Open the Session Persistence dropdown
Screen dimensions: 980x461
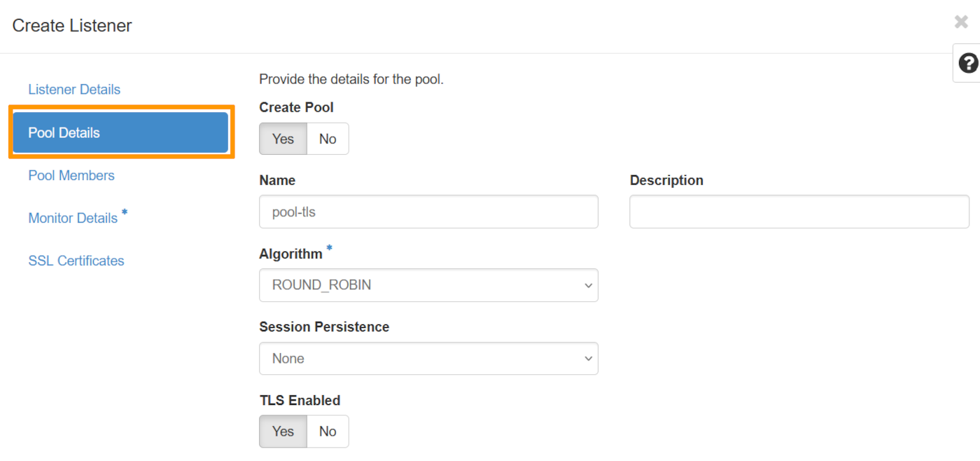[x=428, y=358]
